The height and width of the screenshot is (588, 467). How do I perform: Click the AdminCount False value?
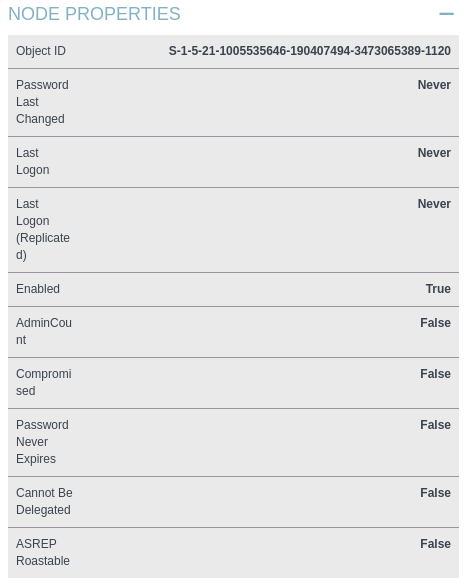(x=435, y=323)
